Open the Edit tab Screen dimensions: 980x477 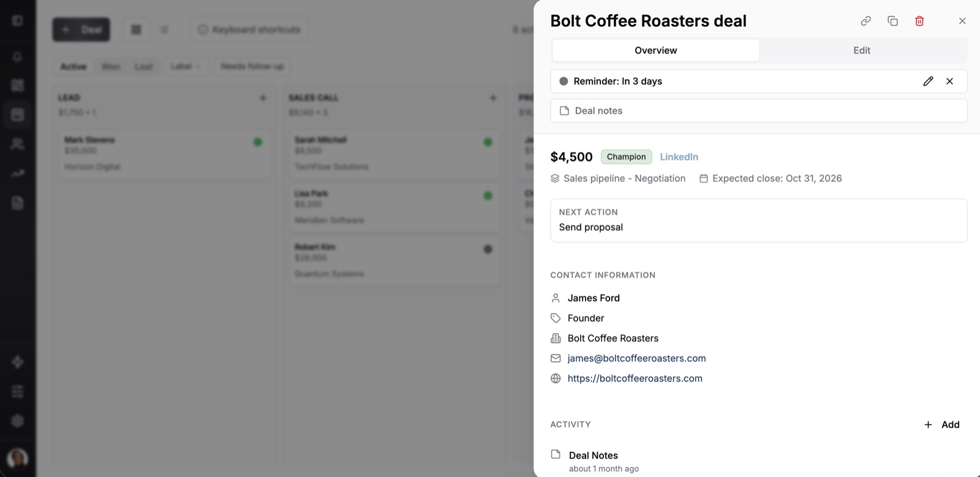point(862,50)
